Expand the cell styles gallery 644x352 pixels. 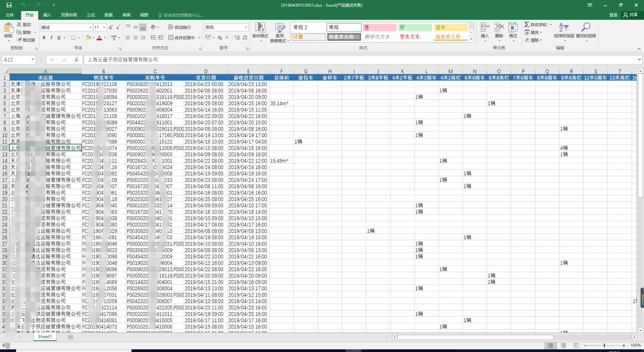tap(471, 39)
